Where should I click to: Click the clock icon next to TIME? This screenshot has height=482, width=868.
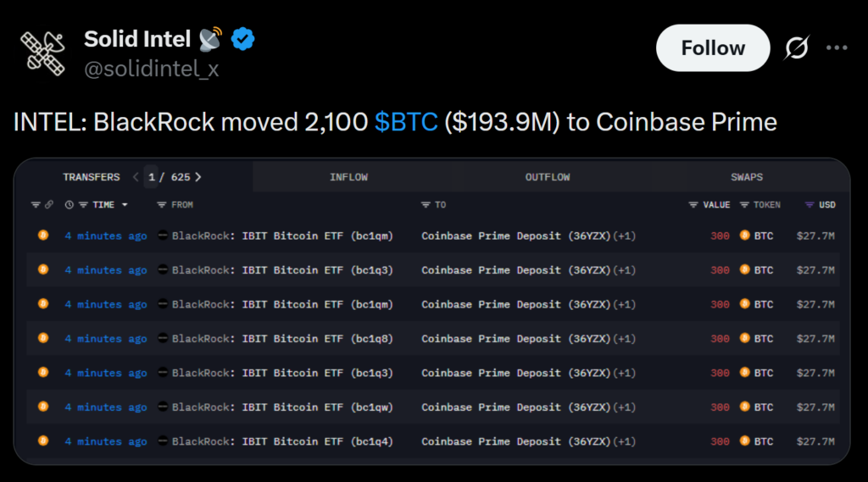point(70,205)
